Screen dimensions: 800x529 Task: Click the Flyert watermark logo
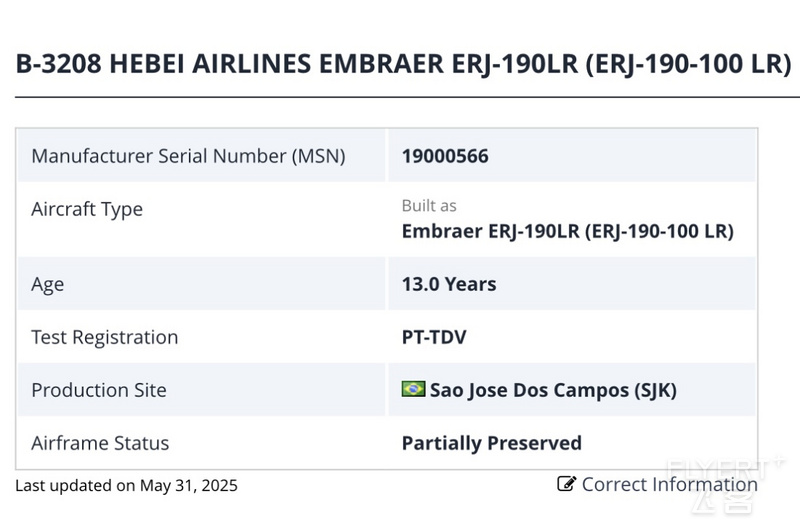pyautogui.click(x=724, y=485)
